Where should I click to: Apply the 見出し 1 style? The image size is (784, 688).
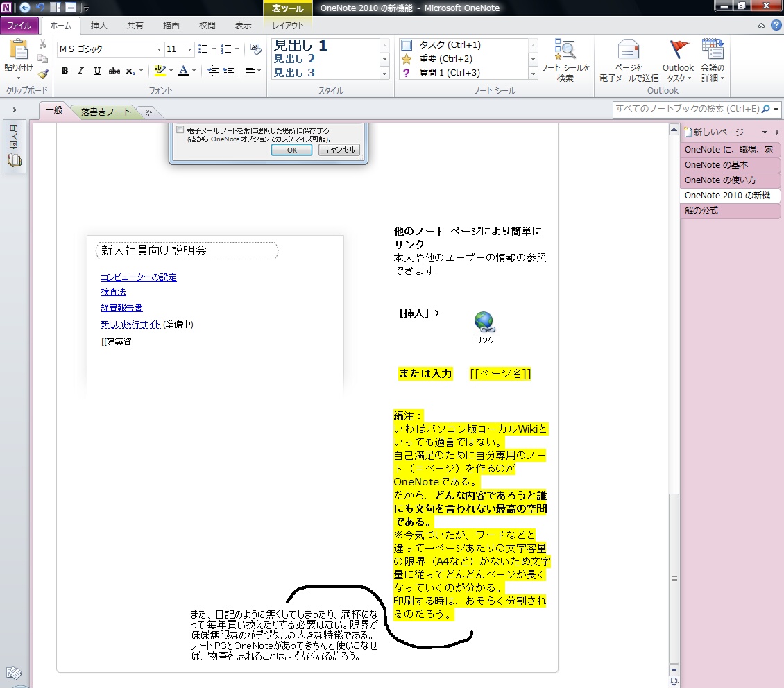click(300, 45)
